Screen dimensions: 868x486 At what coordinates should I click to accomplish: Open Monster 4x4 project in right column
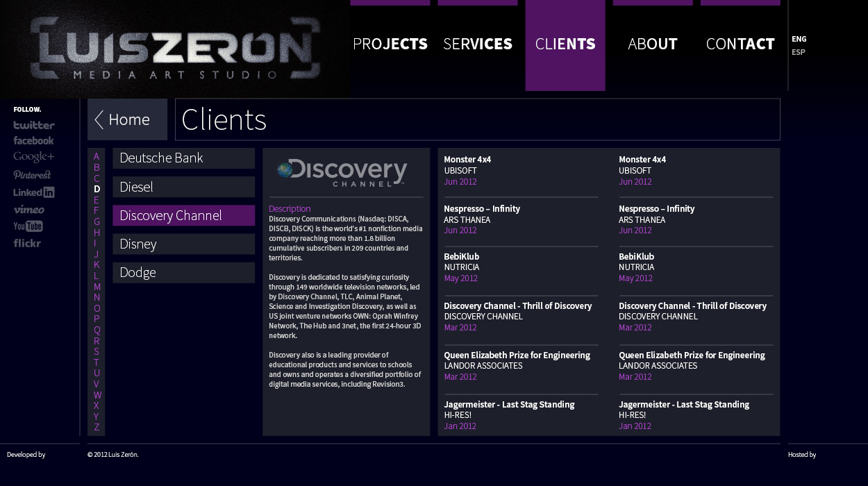click(642, 160)
